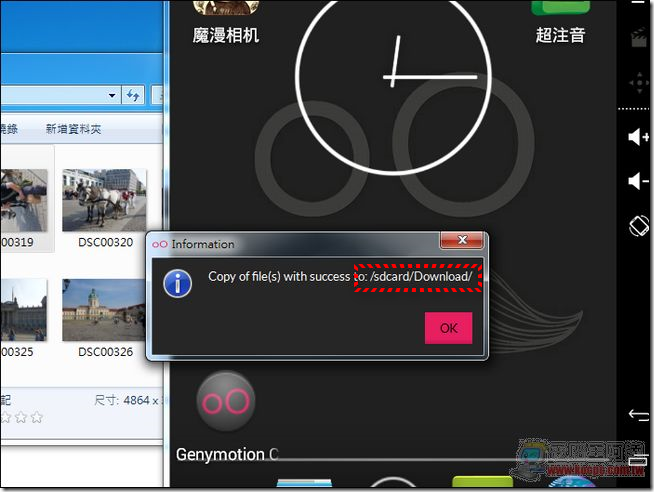
Task: Click 新增資料夾 in the Explorer toolbar
Action: [x=73, y=129]
